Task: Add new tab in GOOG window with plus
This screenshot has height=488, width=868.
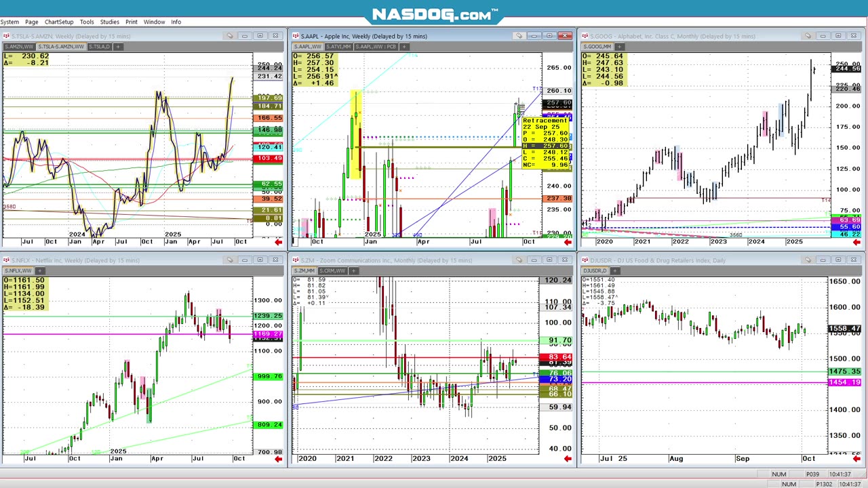Action: tap(620, 47)
